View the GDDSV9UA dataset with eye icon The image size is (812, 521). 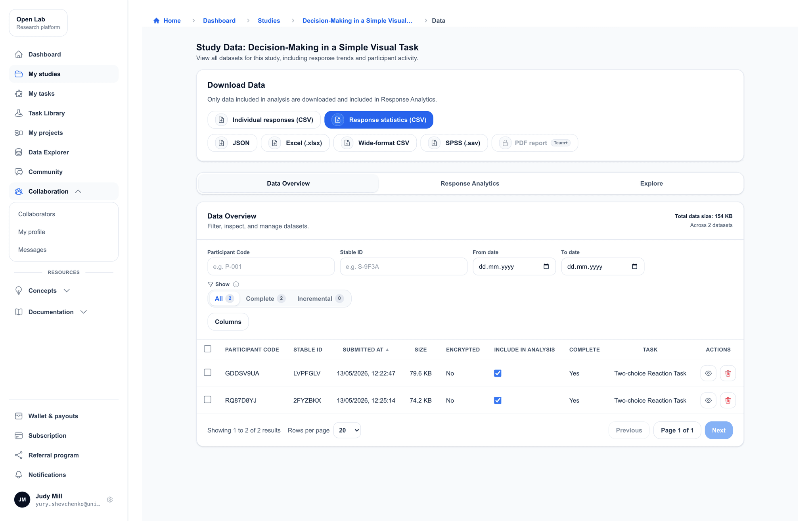point(708,373)
